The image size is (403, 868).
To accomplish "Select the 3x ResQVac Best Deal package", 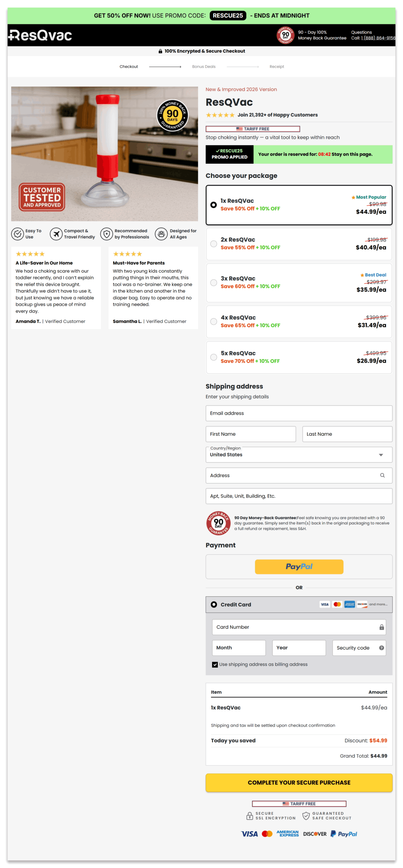I will 299,283.
